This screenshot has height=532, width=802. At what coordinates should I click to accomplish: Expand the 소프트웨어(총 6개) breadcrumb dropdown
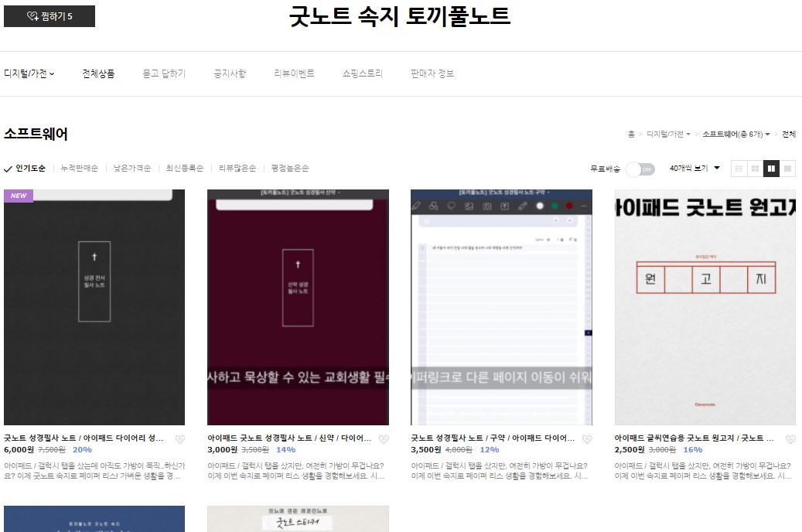click(x=736, y=134)
